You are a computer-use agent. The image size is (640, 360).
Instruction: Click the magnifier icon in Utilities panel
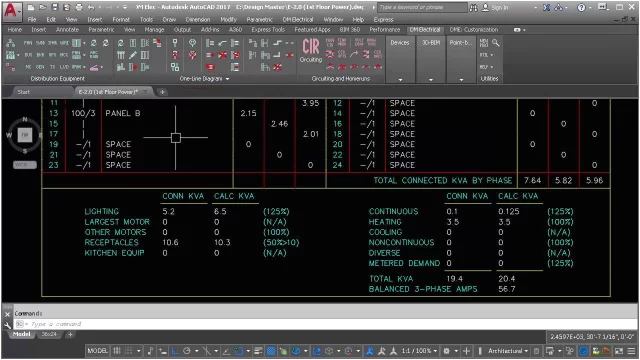pos(496,42)
